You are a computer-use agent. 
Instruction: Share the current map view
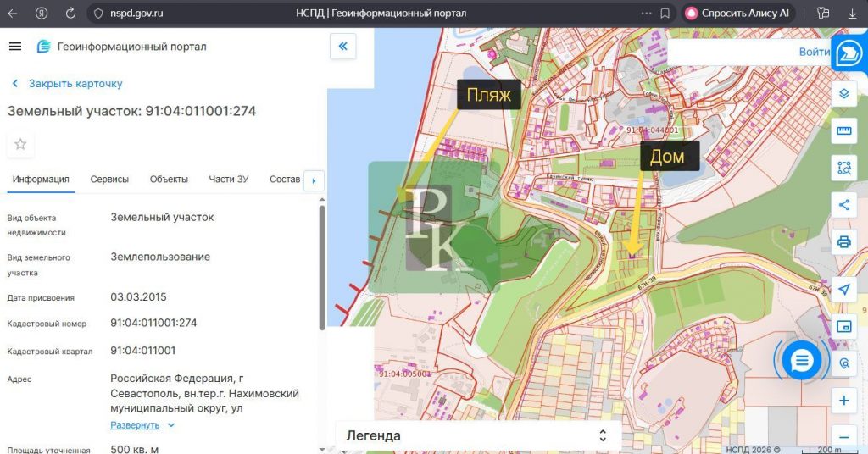(x=843, y=204)
